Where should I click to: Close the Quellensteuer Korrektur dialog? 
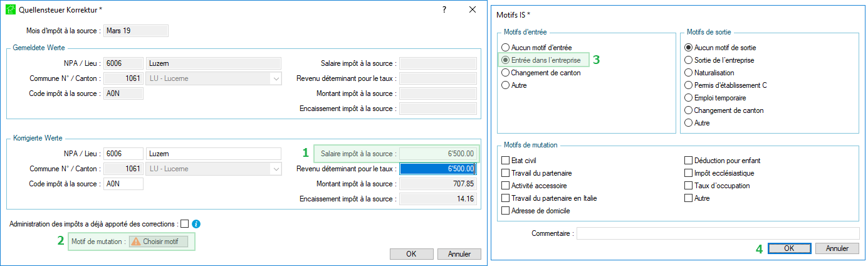point(473,10)
